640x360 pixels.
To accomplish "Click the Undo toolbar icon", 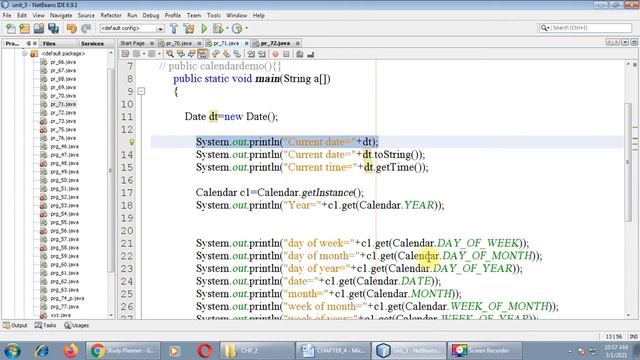I will pyautogui.click(x=71, y=28).
